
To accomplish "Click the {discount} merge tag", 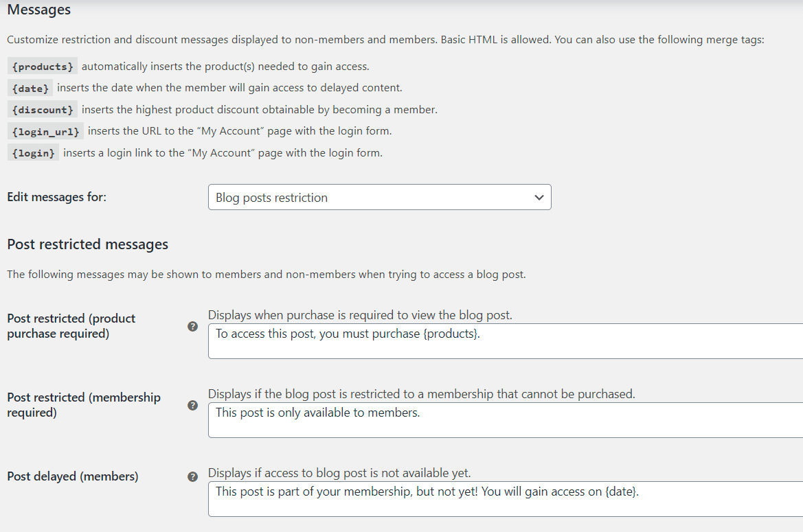I will coord(42,110).
